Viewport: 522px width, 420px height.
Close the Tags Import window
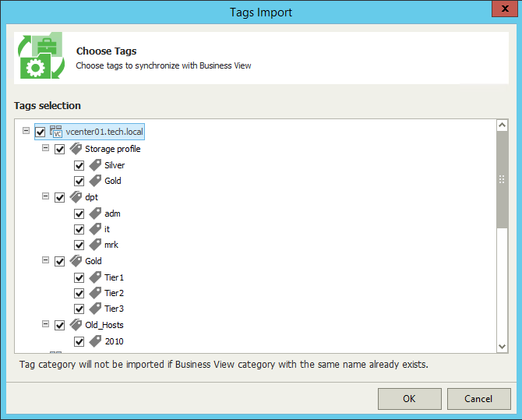(505, 9)
